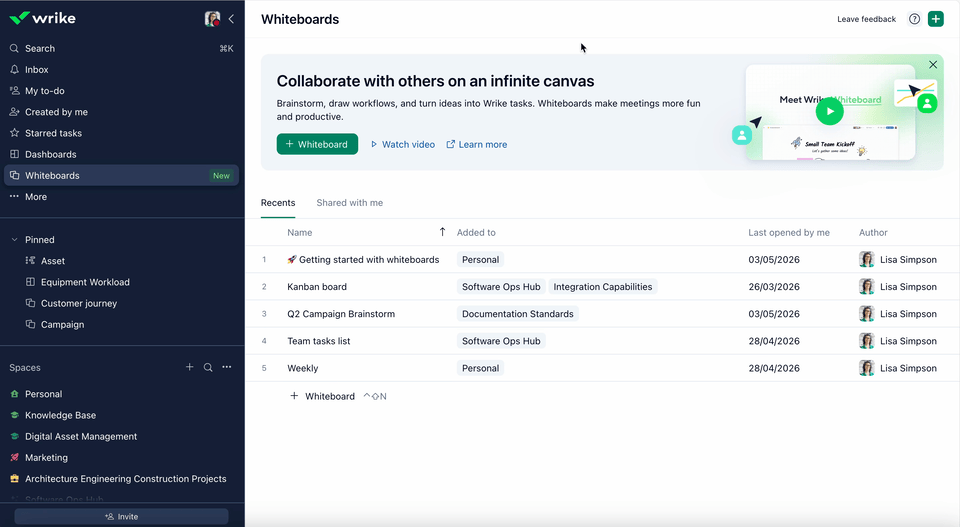Viewport: 960px width, 527px height.
Task: Click the Documentation Standards tag
Action: click(x=518, y=314)
